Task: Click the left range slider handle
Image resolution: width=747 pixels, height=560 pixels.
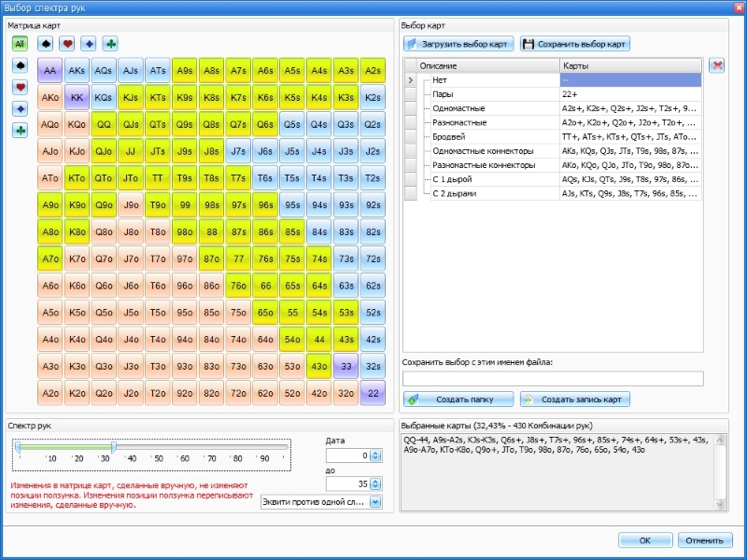Action: click(x=18, y=447)
